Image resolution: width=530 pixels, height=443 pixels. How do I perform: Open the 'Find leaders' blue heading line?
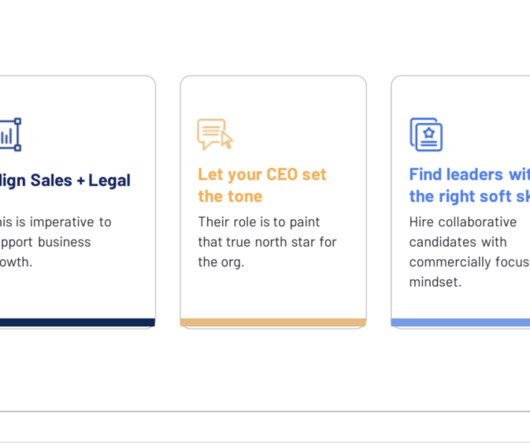[469, 175]
